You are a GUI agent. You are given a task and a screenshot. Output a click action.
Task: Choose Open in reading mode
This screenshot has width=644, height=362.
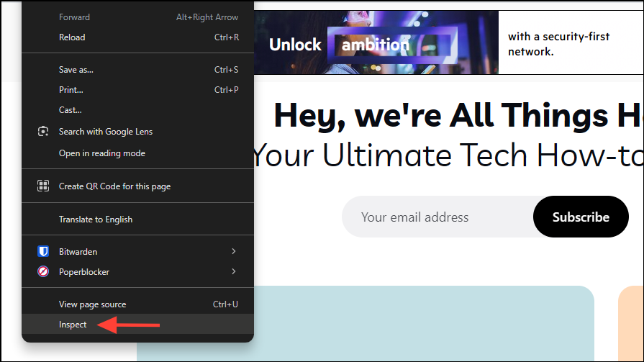point(102,153)
